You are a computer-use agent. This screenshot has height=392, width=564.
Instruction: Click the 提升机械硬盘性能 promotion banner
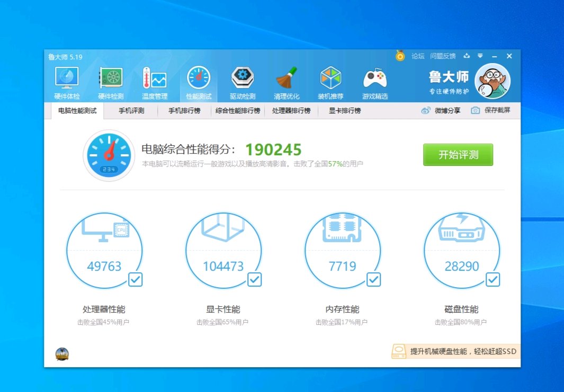click(x=456, y=351)
